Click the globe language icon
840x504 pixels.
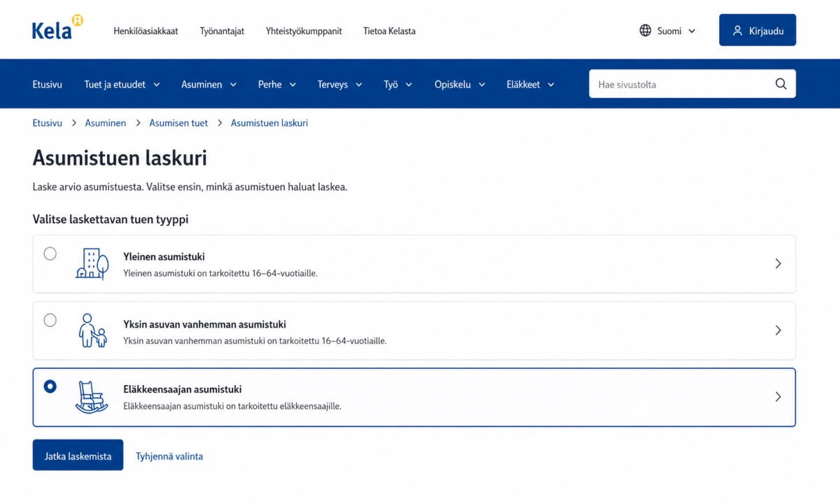coord(645,31)
